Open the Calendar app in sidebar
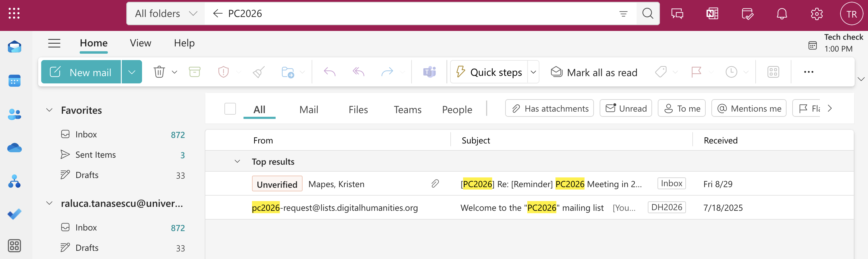The image size is (868, 259). pyautogui.click(x=14, y=81)
